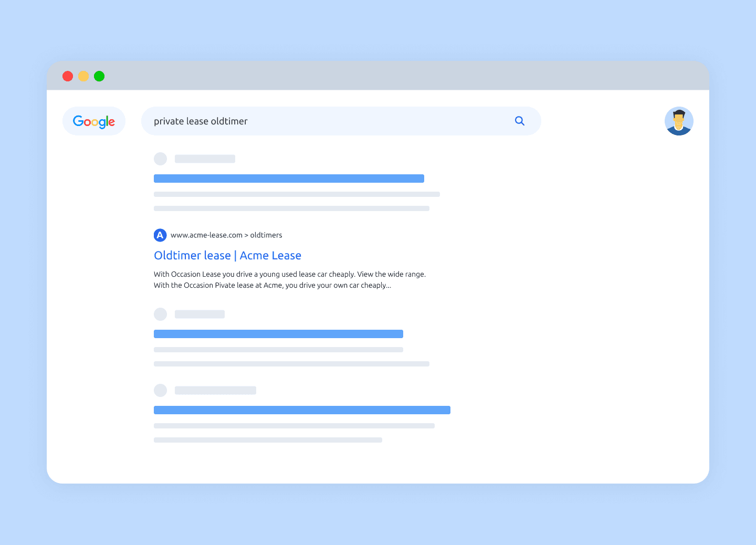Click the gray site-name bar above the first result

205,159
